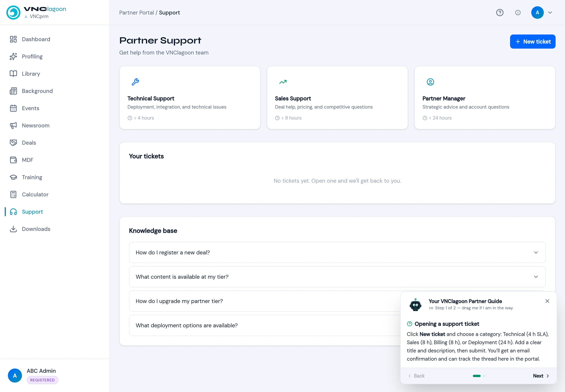Click the second step progress dot

click(484, 376)
